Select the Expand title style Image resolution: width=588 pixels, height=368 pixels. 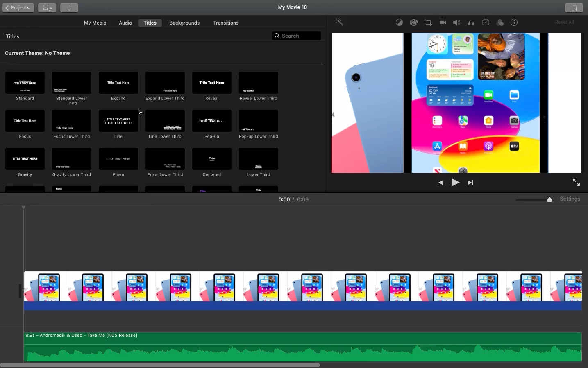click(x=118, y=83)
